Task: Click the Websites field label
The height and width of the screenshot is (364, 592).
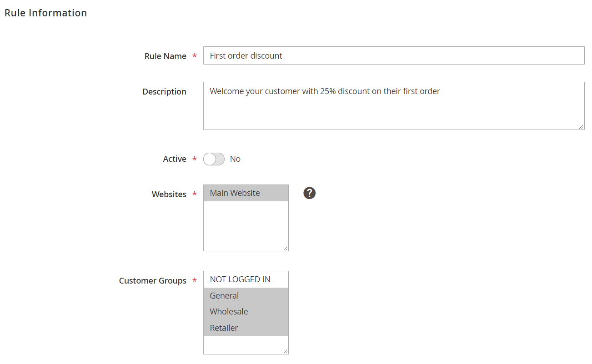Action: point(169,194)
